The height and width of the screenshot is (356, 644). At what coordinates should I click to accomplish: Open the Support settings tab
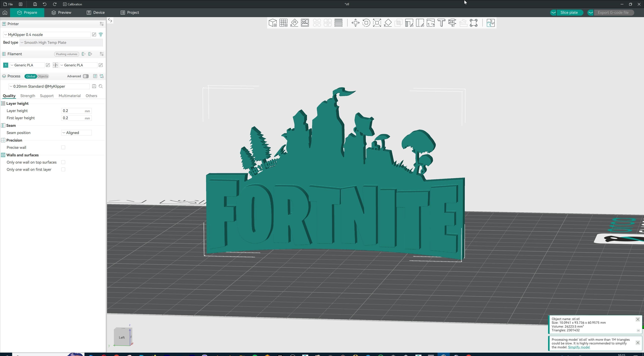[47, 96]
